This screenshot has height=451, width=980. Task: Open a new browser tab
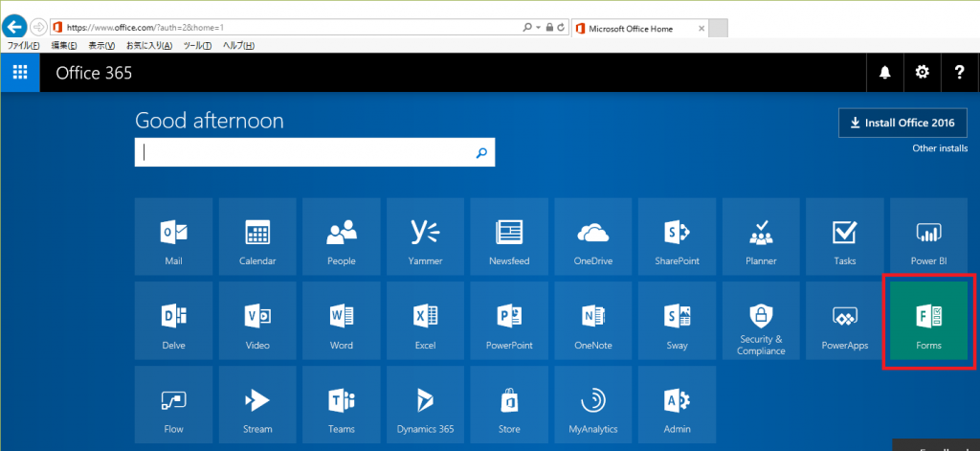[x=719, y=29]
